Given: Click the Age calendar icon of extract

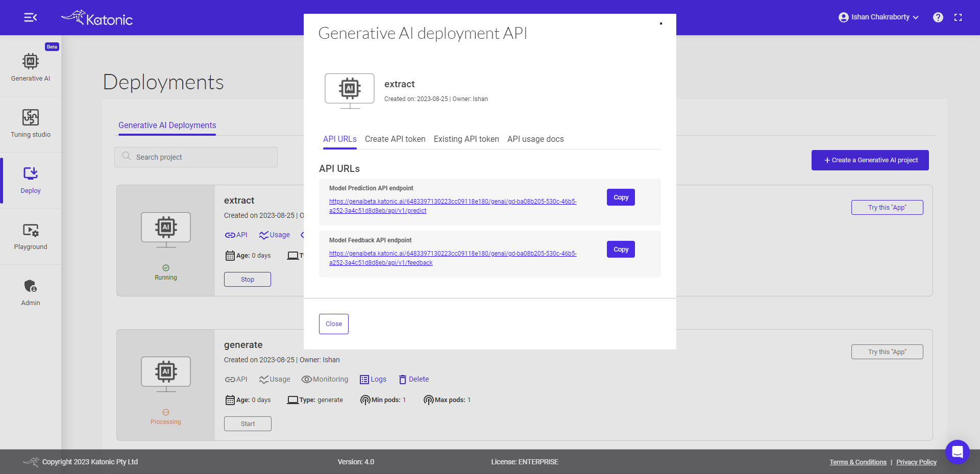Looking at the screenshot, I should tap(230, 256).
